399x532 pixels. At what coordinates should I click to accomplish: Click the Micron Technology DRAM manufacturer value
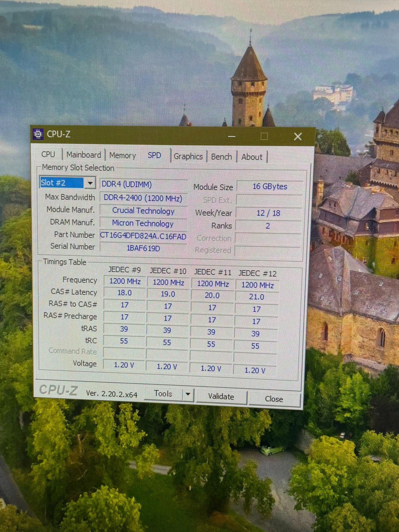click(143, 224)
